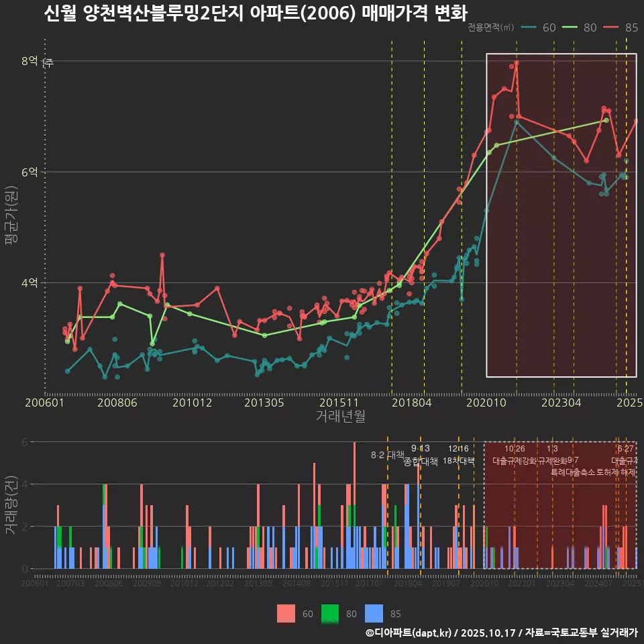Click the 12·16 18차대책 annotation

[x=460, y=455]
